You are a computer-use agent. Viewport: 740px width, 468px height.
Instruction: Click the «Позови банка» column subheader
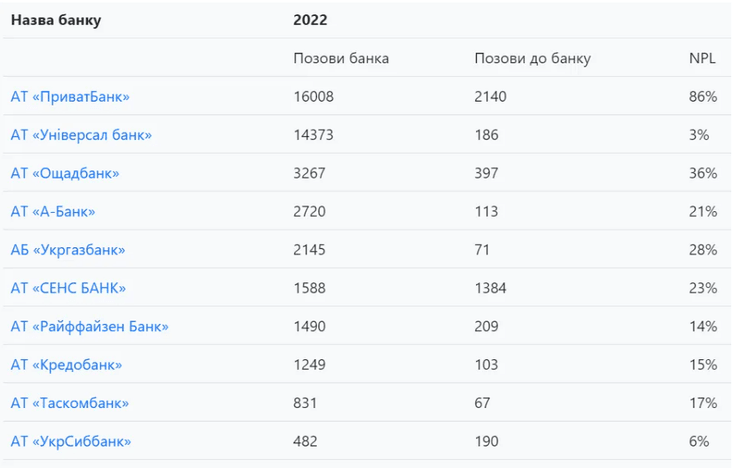341,58
